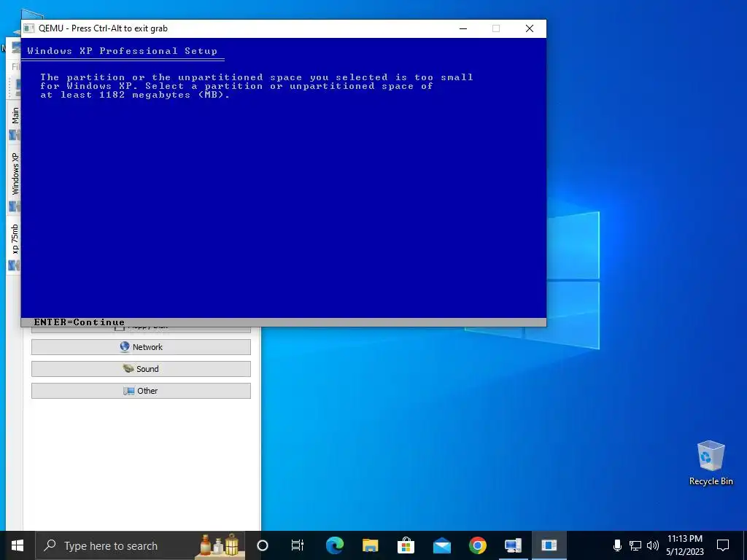Minimize the QEMU window
The height and width of the screenshot is (560, 747).
(x=463, y=28)
